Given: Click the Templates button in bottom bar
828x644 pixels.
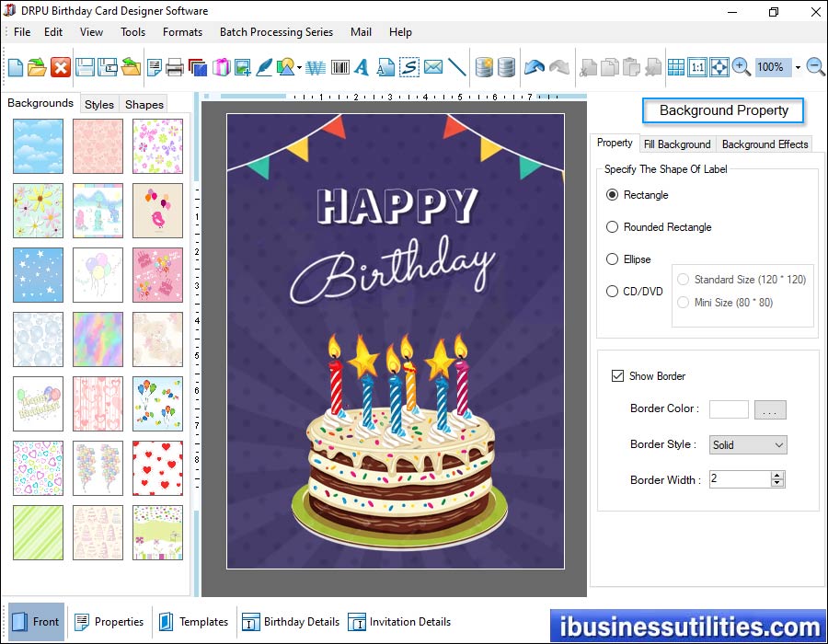Looking at the screenshot, I should 193,622.
